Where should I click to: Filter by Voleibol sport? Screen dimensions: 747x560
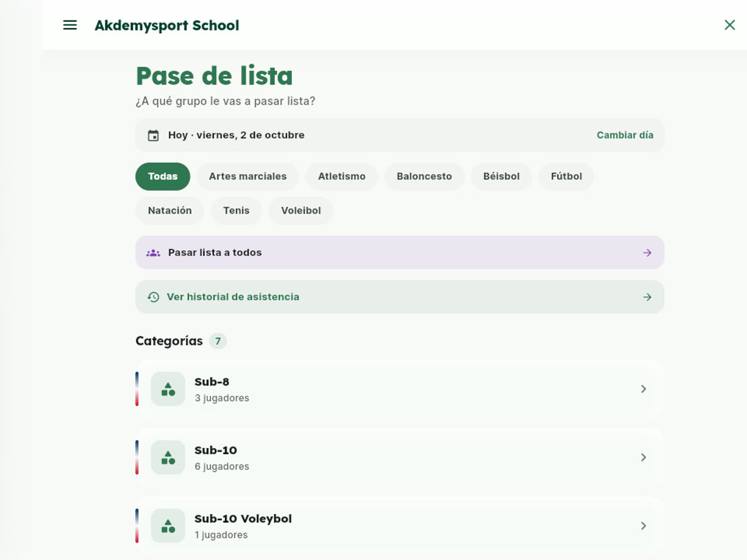pos(301,210)
